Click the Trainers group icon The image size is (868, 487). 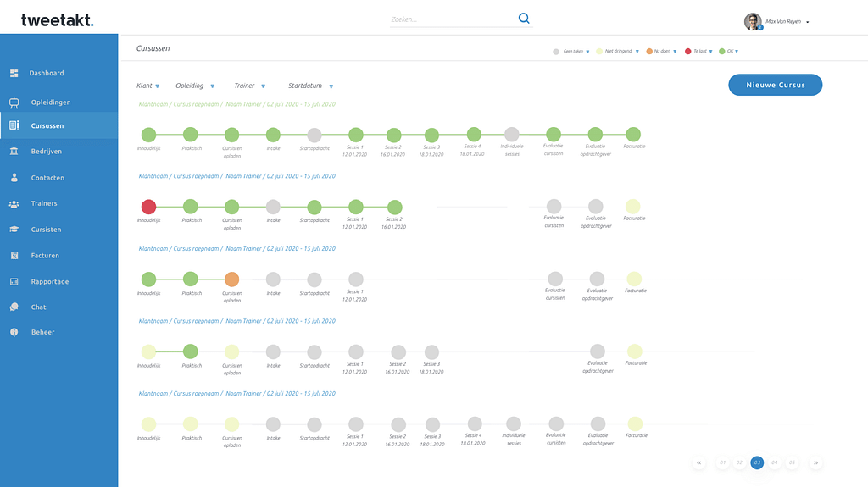point(14,204)
